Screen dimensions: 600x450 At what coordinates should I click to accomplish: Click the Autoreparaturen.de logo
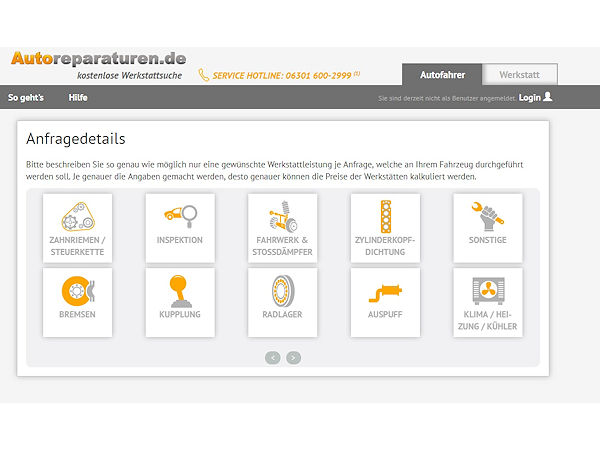pos(99,59)
